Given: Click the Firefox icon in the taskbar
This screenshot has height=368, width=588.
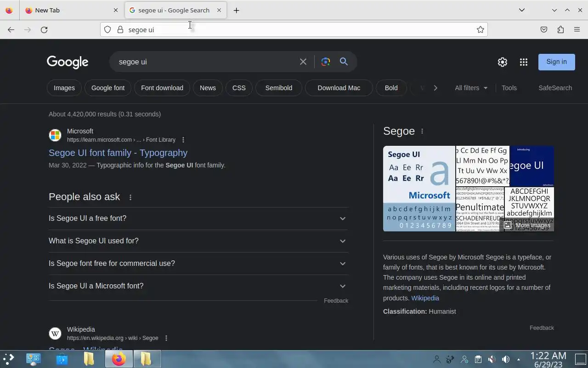Looking at the screenshot, I should click(x=119, y=359).
